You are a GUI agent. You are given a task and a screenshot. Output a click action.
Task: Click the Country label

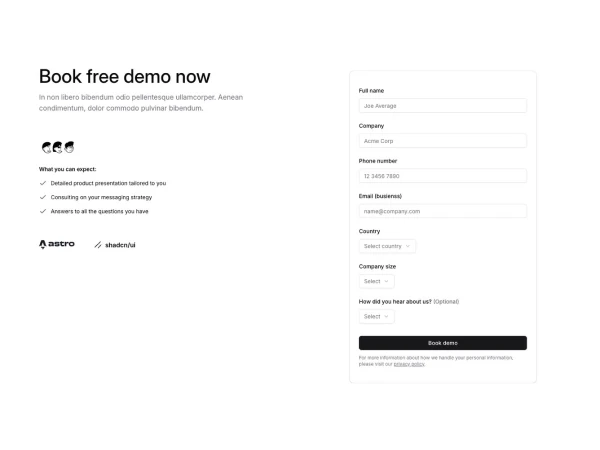click(369, 232)
